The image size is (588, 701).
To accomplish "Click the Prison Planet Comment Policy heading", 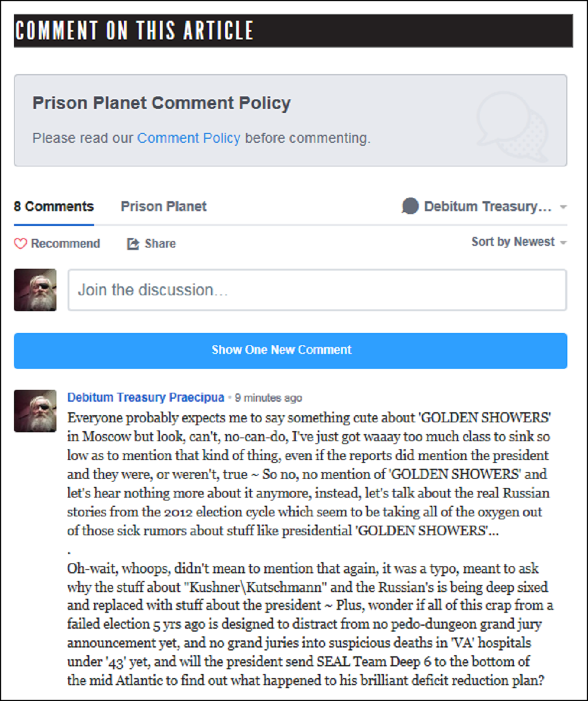I will 162,103.
